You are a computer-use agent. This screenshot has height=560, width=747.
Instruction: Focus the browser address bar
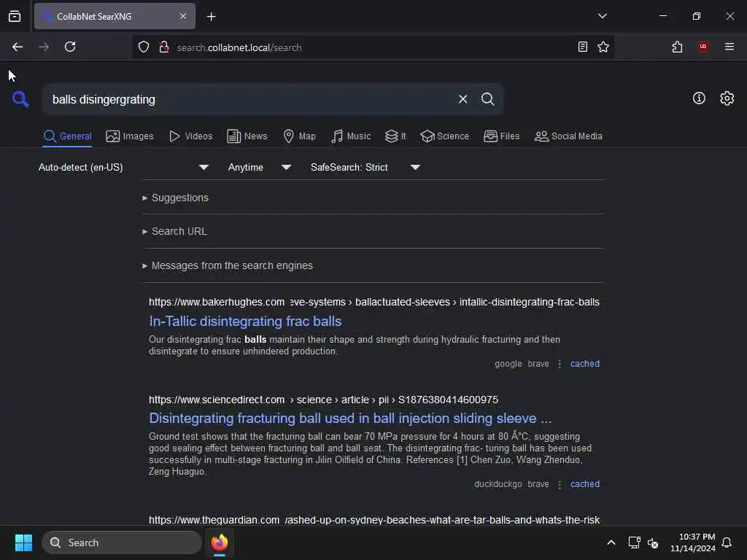pos(371,47)
